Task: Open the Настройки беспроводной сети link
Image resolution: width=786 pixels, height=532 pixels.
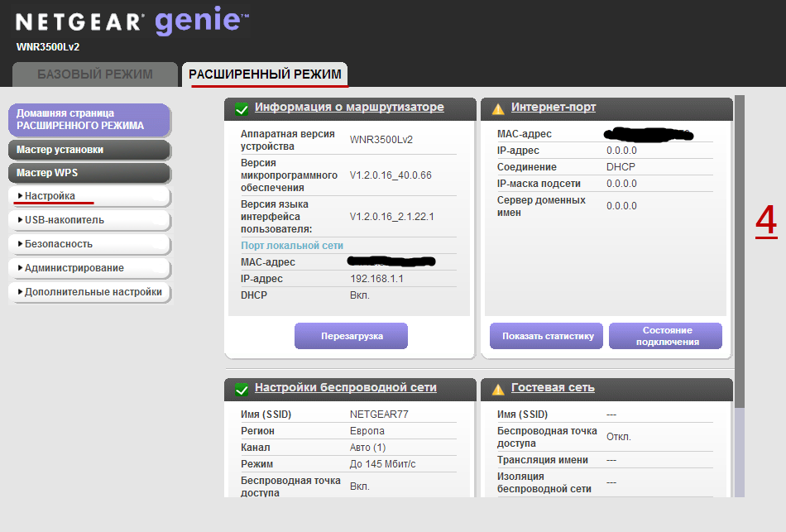Action: click(x=345, y=387)
